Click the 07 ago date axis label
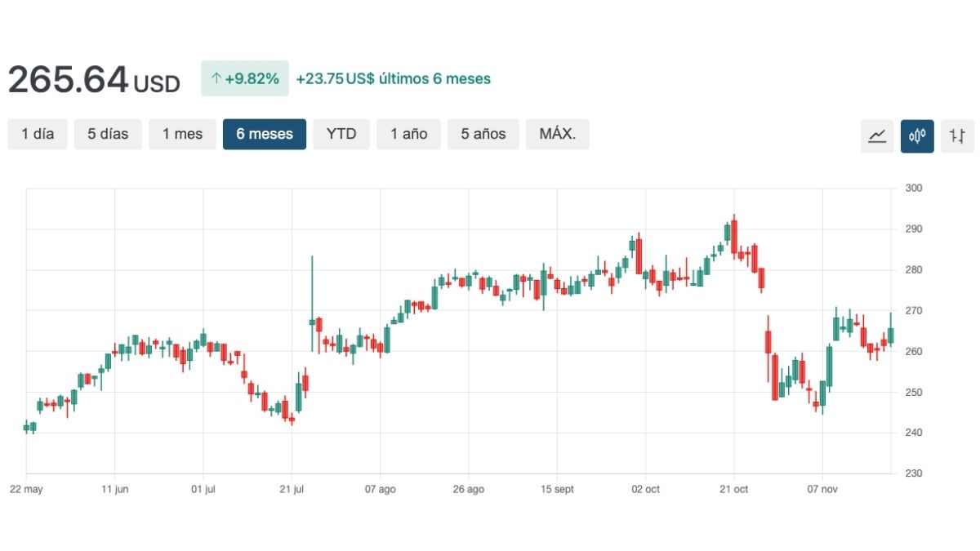980x551 pixels. click(x=380, y=489)
